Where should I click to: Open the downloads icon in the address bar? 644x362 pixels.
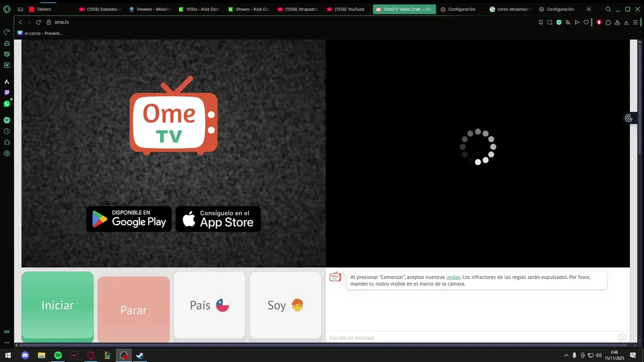[x=626, y=22]
